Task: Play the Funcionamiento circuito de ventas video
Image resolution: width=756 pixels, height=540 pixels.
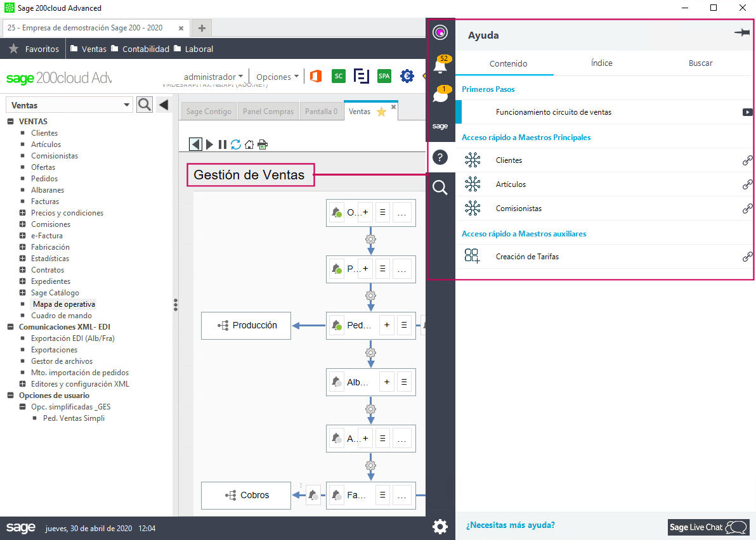Action: (747, 112)
